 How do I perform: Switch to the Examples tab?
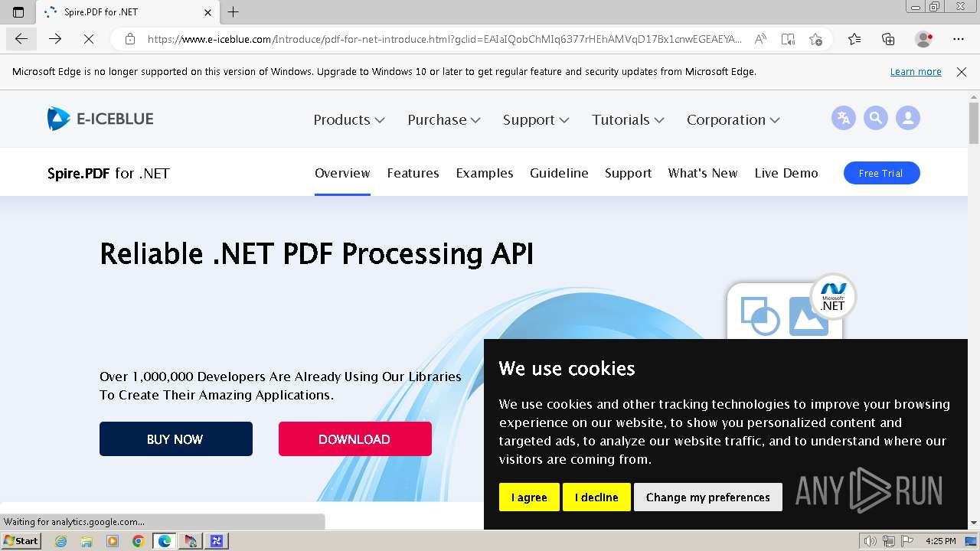pos(485,173)
